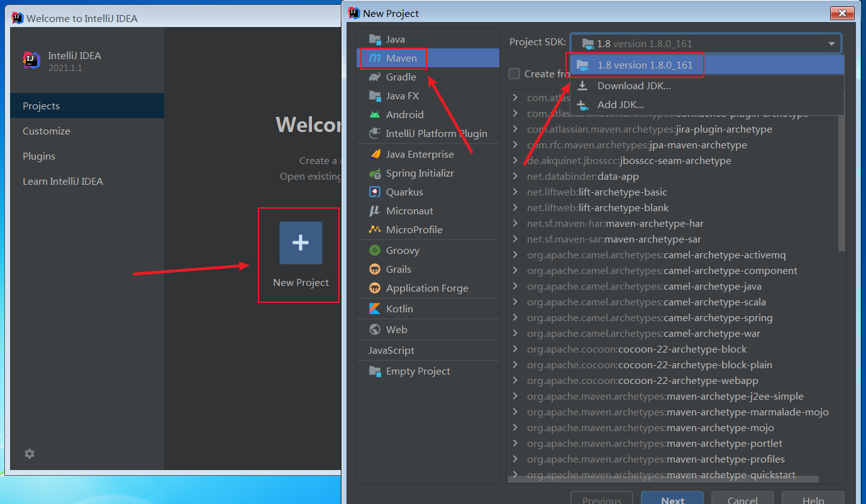Select the MicroProfile project type
Image resolution: width=866 pixels, height=504 pixels.
428,229
